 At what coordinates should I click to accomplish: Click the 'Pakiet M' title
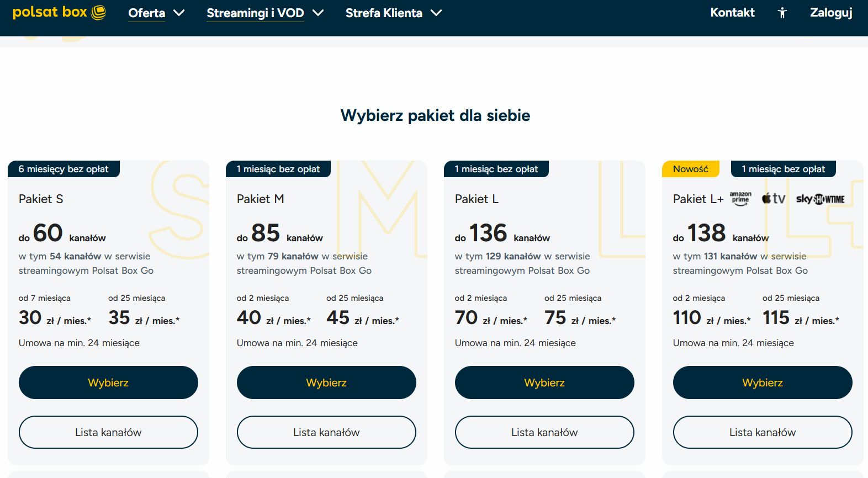pyautogui.click(x=261, y=199)
